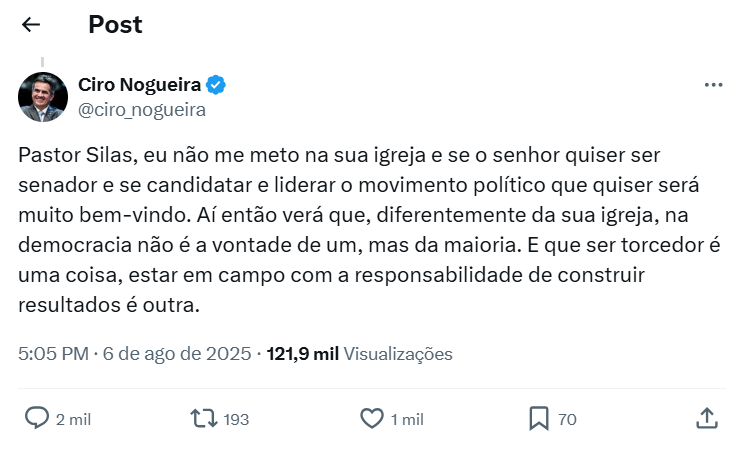Repost using the retweet arrows icon

click(203, 418)
